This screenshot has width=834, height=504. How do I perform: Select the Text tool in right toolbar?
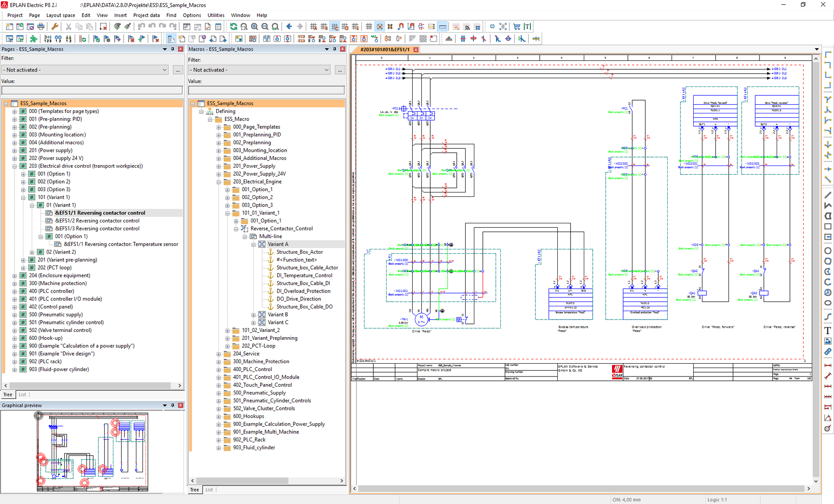pyautogui.click(x=828, y=331)
